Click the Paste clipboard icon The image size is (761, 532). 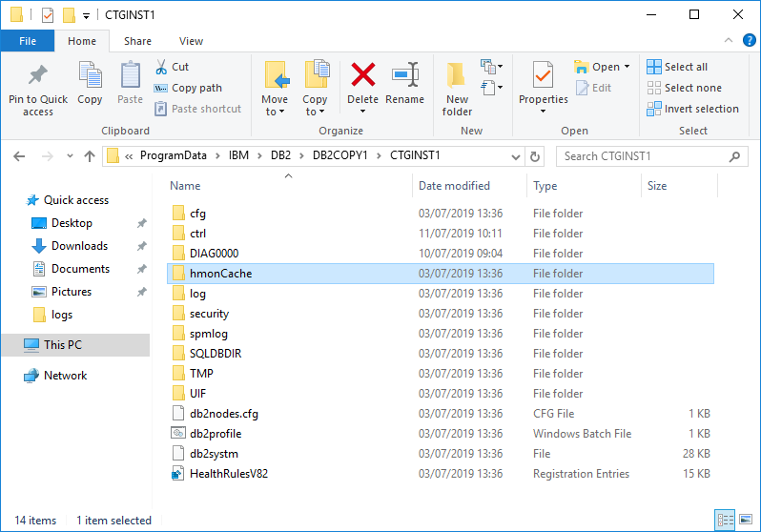pos(130,75)
